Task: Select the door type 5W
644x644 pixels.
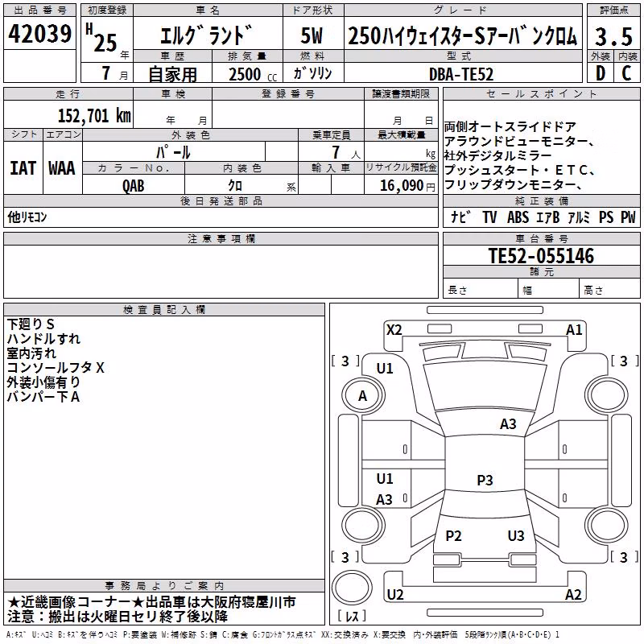Action: [312, 35]
